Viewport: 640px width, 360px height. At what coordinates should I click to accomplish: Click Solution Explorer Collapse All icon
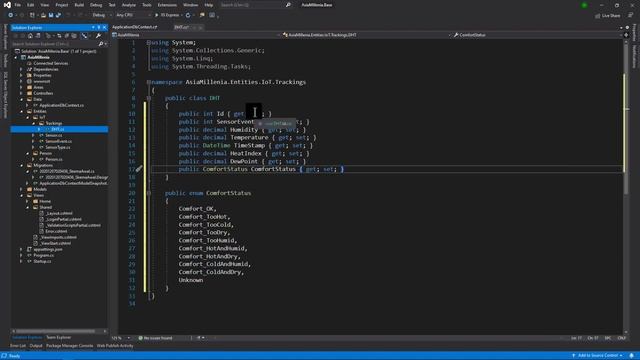point(67,36)
